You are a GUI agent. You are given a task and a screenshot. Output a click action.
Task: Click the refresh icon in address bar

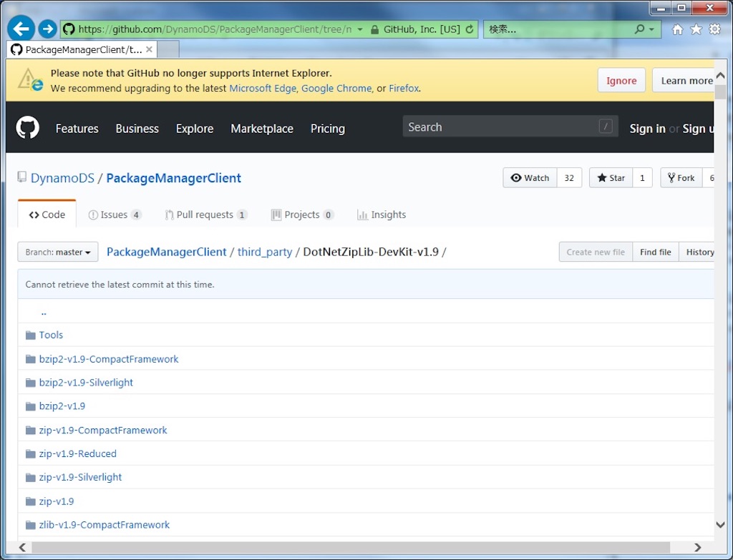click(x=470, y=29)
